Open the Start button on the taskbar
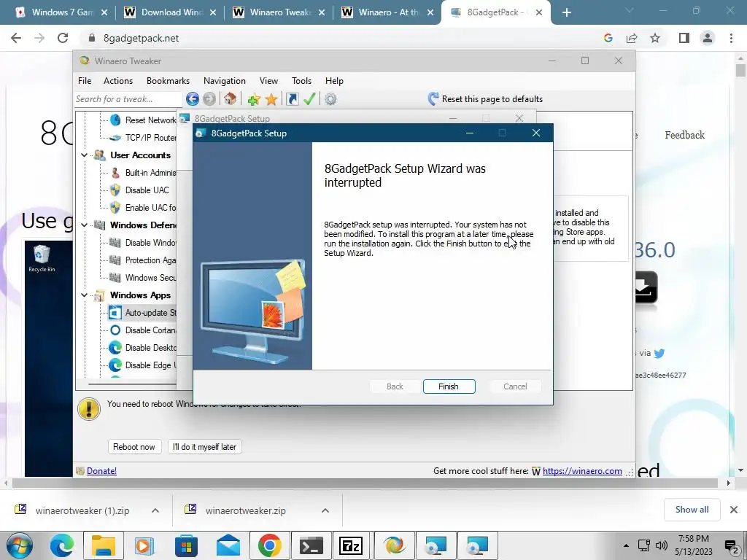The image size is (747, 560). (20, 545)
